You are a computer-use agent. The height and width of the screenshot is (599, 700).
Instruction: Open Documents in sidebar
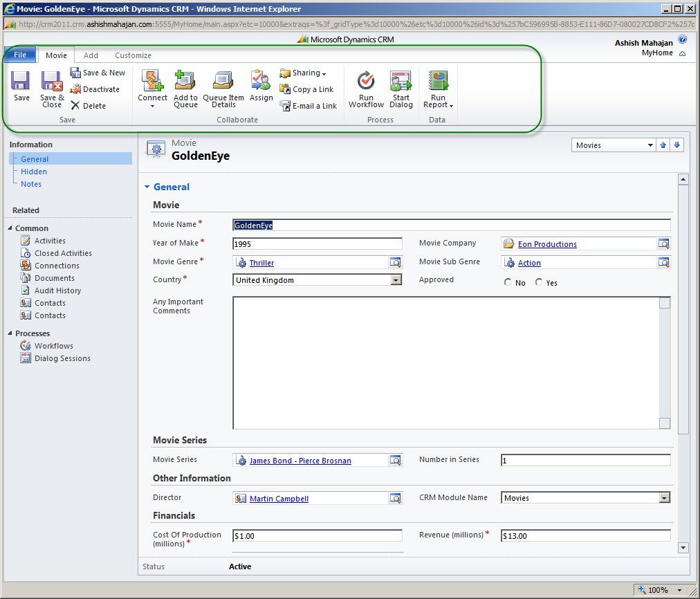click(47, 278)
